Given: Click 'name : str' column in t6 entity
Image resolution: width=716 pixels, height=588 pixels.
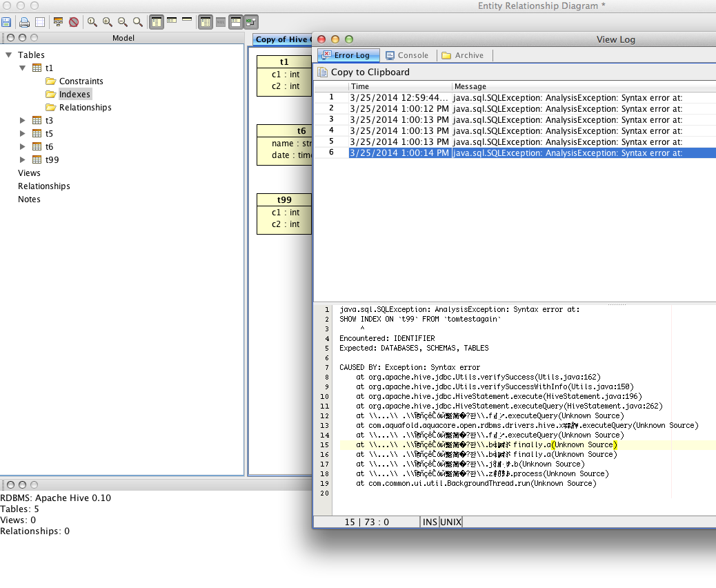Looking at the screenshot, I should pos(291,144).
